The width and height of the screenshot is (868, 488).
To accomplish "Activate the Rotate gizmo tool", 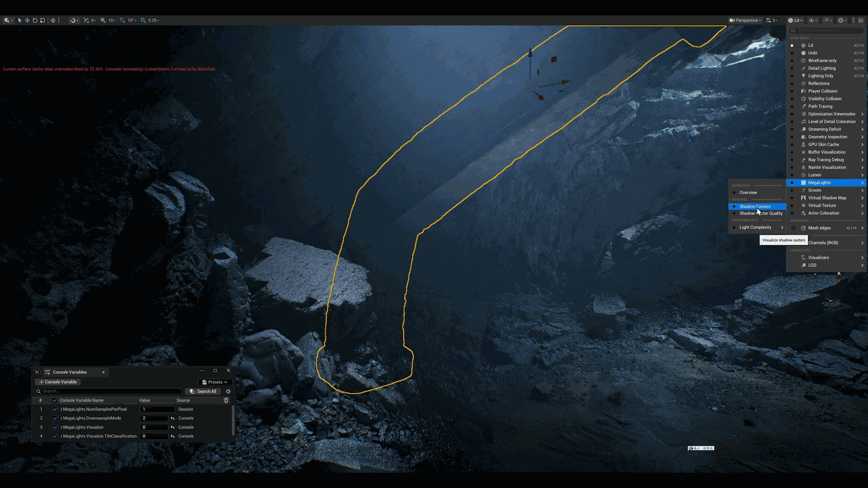I will pos(35,20).
